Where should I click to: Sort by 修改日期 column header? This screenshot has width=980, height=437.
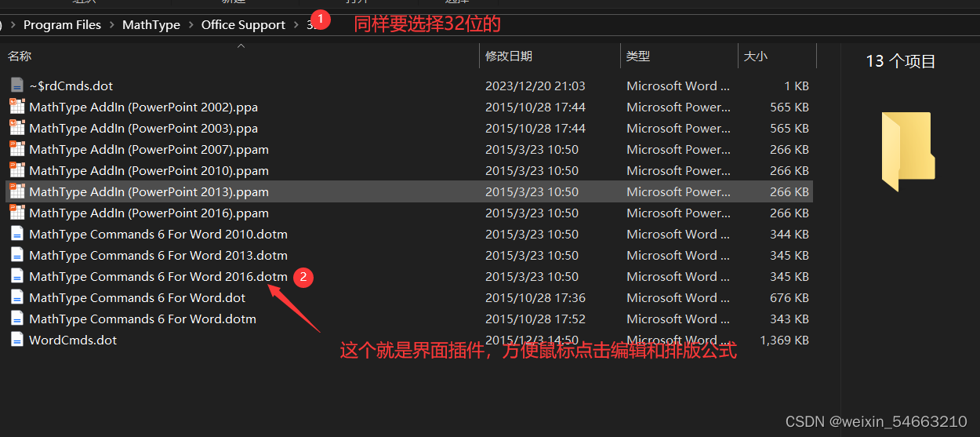[509, 56]
